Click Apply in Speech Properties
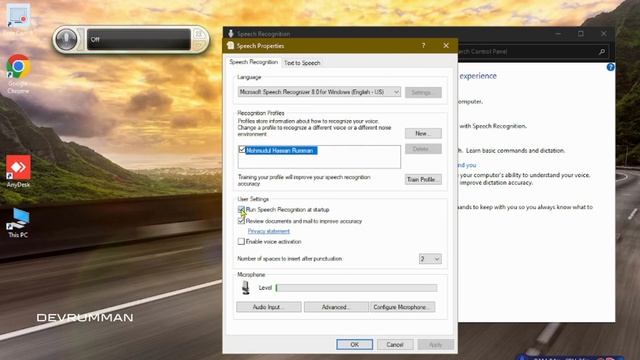The height and width of the screenshot is (360, 640). 436,344
